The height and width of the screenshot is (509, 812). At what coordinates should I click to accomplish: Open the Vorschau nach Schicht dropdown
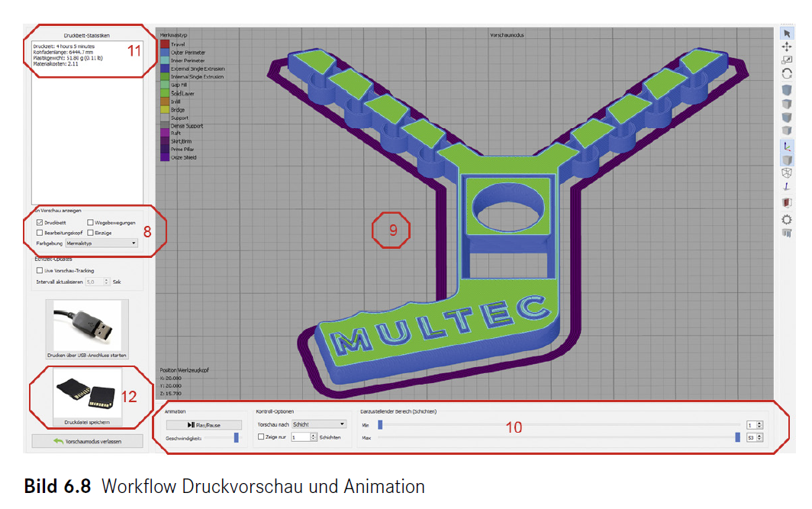[x=319, y=424]
